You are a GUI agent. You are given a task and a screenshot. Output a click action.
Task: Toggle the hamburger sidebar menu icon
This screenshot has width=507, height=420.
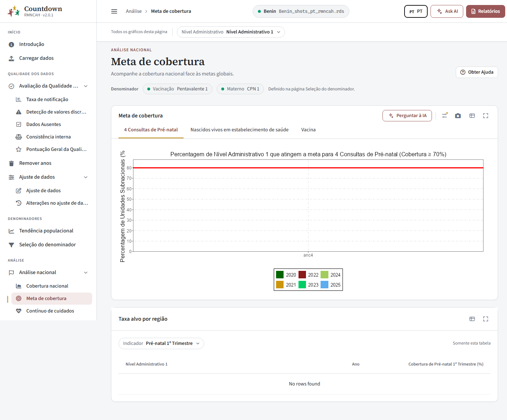click(x=114, y=11)
